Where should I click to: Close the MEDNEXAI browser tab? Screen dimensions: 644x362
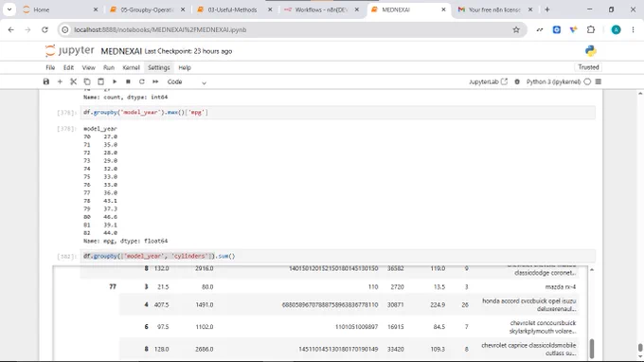pos(443,9)
